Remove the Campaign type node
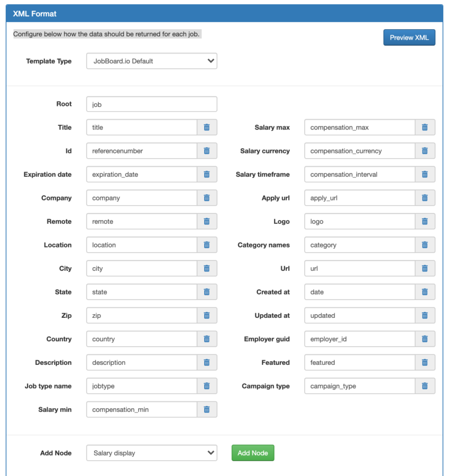The width and height of the screenshot is (449, 476). (x=425, y=386)
